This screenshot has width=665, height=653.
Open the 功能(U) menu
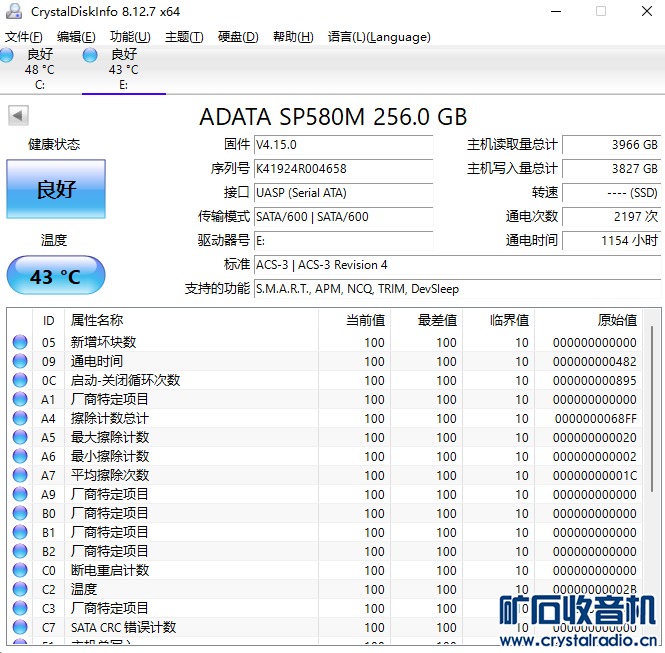coord(130,37)
